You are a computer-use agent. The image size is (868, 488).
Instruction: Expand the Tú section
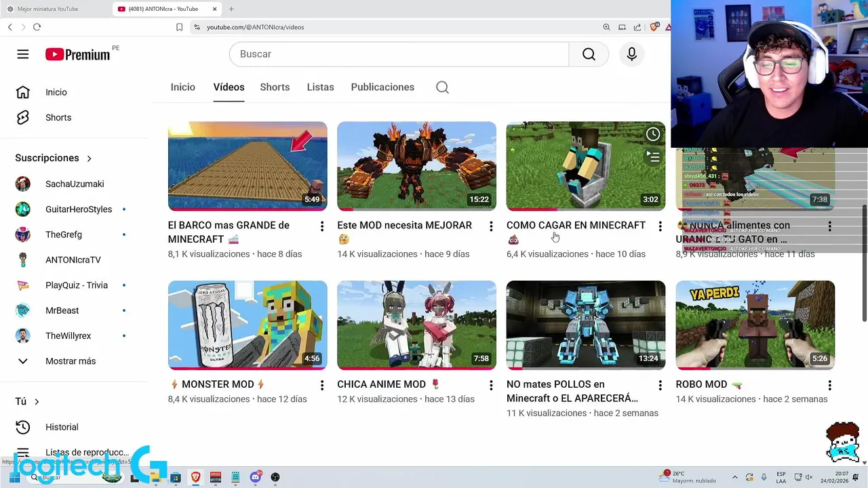pyautogui.click(x=27, y=401)
